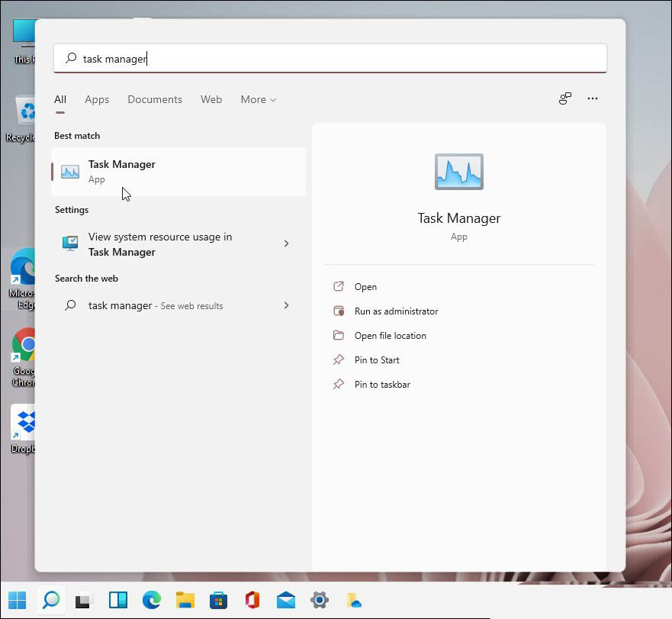The image size is (672, 619).
Task: Open Settings gear icon in taskbar
Action: coord(320,600)
